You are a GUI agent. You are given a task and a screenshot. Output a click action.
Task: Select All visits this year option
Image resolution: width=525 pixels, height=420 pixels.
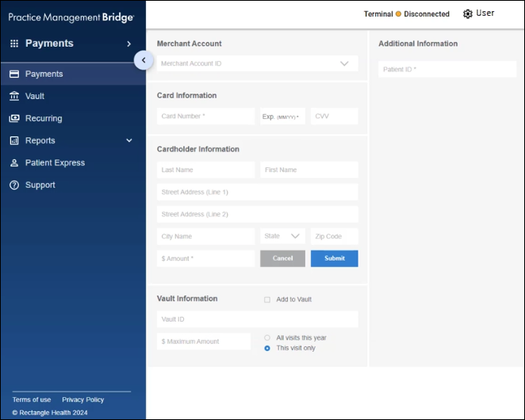tap(267, 338)
